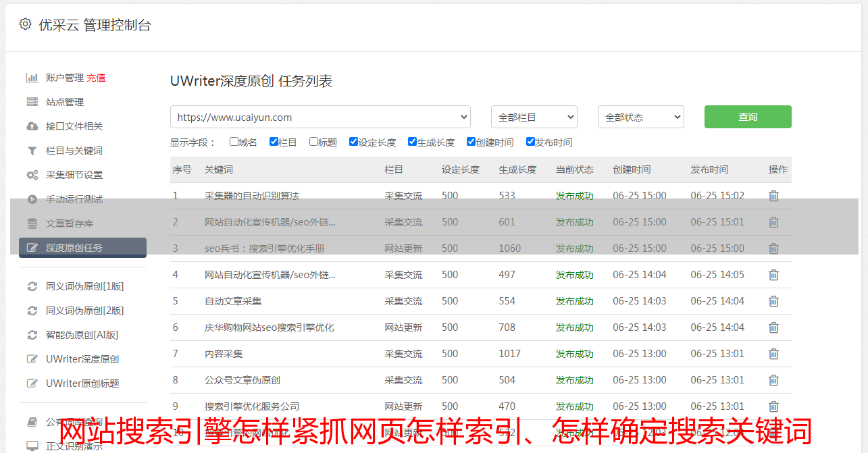Click the red 充值 link

click(x=96, y=78)
